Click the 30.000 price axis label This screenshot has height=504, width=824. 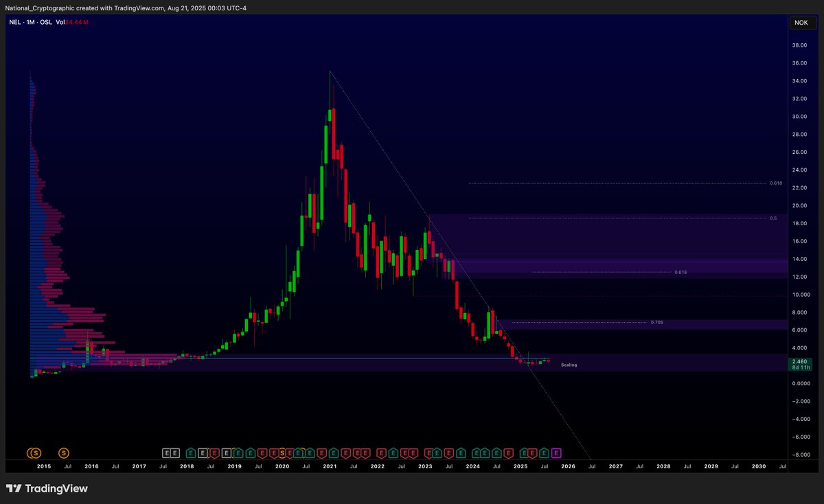[x=800, y=117]
